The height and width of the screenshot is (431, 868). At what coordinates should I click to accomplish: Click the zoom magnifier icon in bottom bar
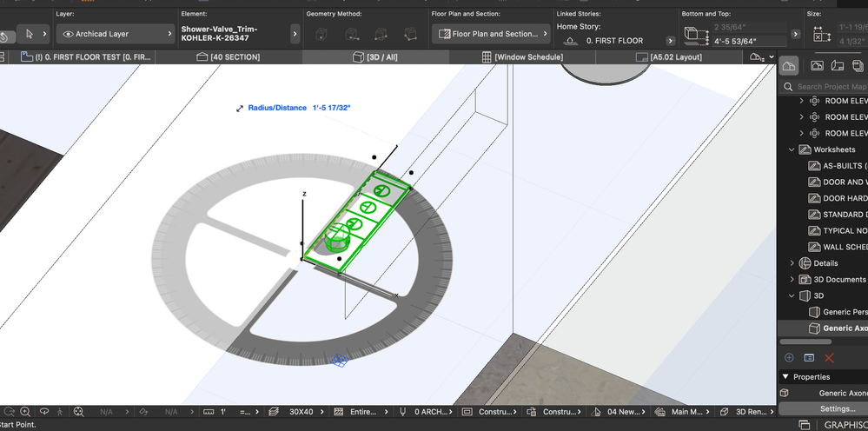click(x=25, y=412)
